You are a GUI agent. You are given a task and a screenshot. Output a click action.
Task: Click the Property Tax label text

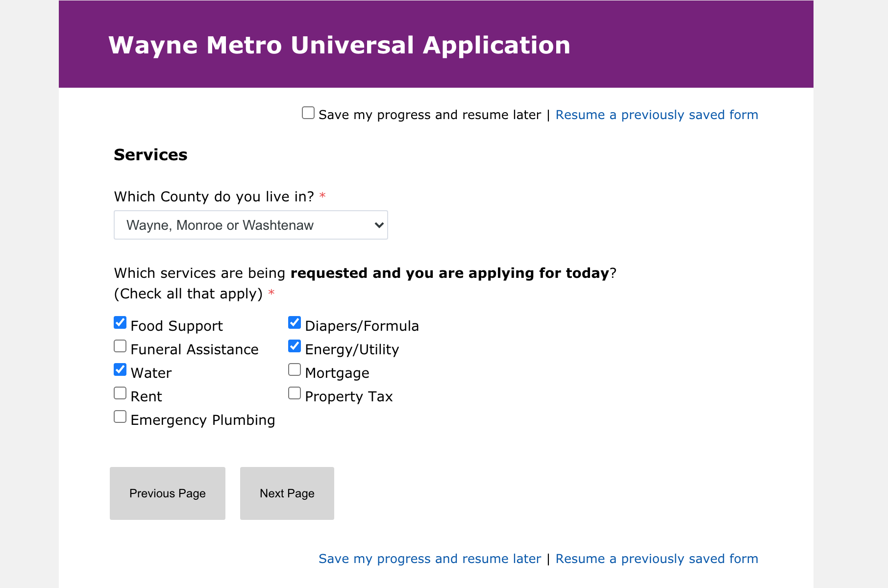pos(349,396)
